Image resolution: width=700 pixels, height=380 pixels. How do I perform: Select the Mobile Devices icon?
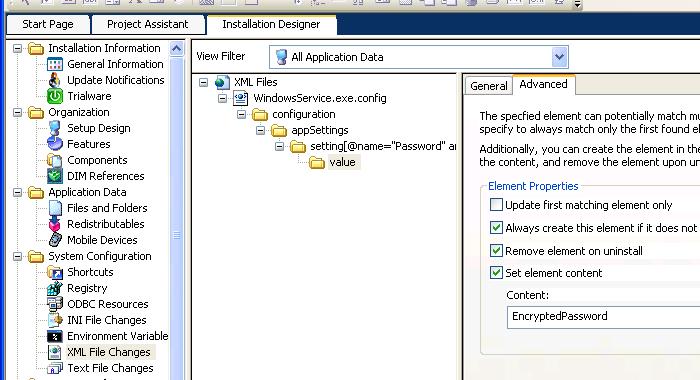[55, 240]
